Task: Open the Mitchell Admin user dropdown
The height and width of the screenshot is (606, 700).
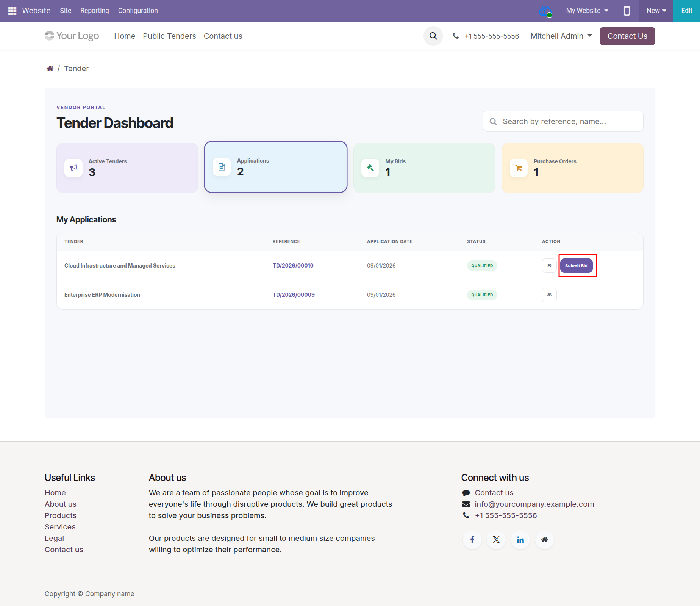Action: (x=561, y=36)
